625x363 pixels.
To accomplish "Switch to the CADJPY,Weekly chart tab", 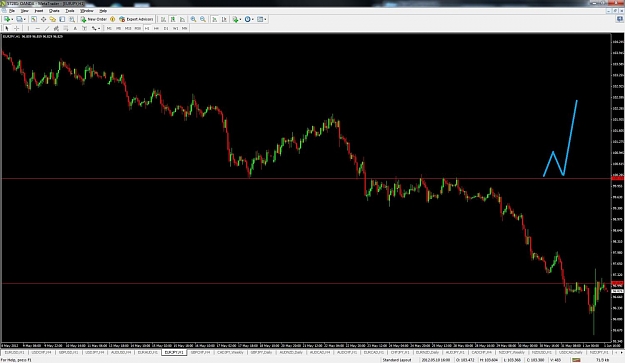I will pos(230,353).
